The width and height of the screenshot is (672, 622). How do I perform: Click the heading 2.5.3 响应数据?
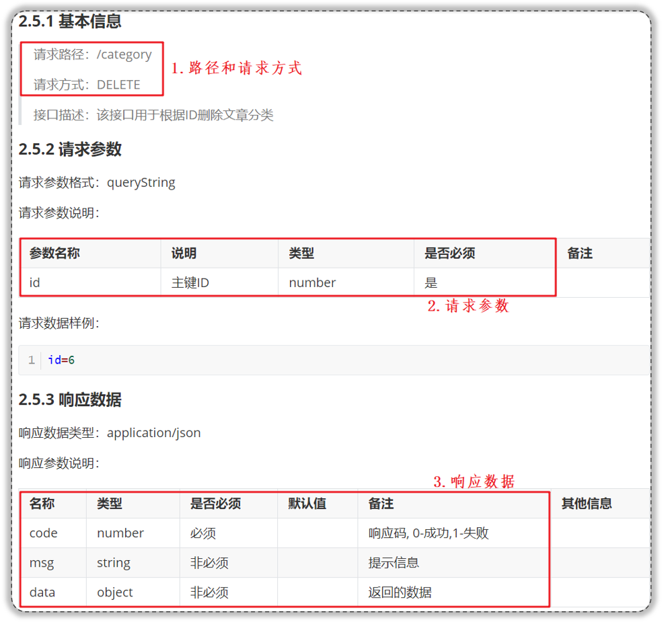(x=70, y=399)
